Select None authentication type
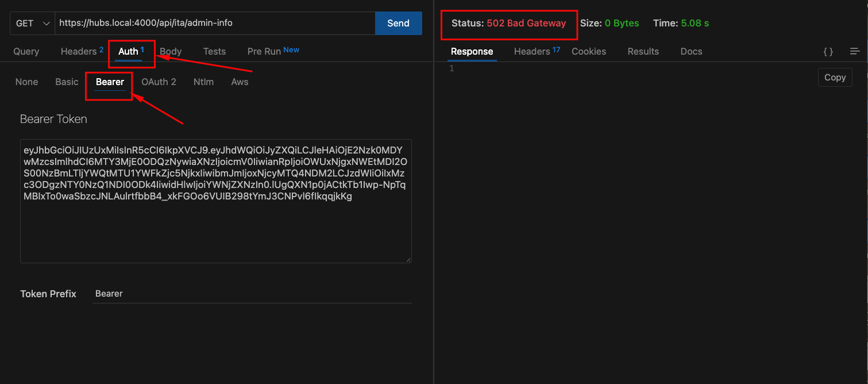Screen dimensions: 868x384 [x=26, y=82]
